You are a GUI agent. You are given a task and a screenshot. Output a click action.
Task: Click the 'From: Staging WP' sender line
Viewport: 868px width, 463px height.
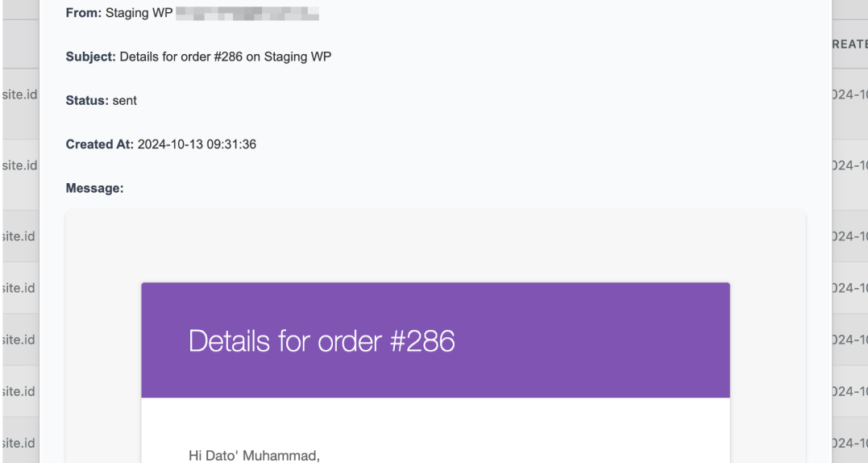(119, 14)
